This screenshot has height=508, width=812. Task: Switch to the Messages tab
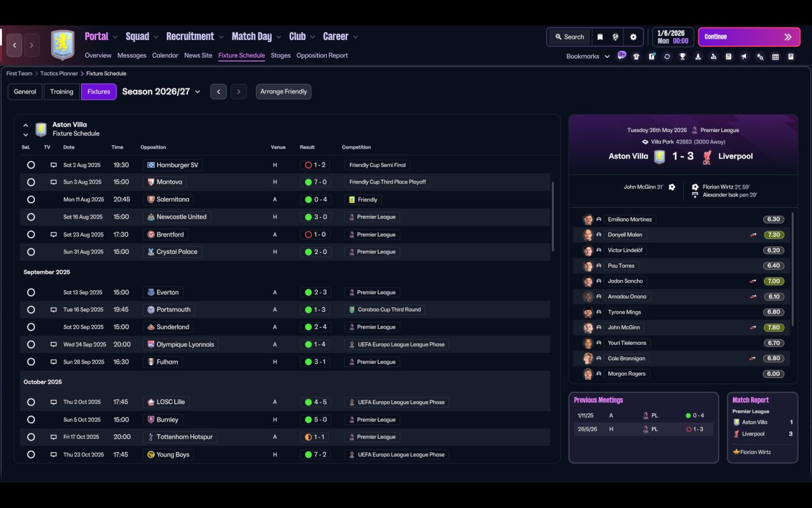click(x=132, y=55)
